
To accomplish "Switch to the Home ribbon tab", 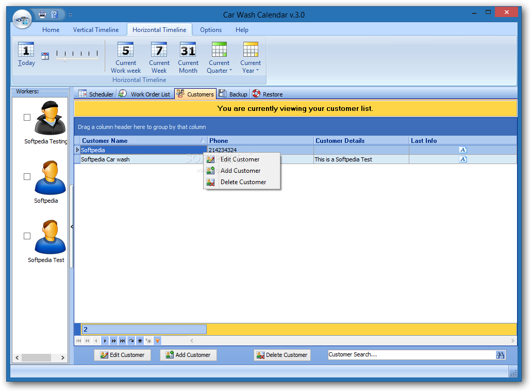I will [51, 30].
